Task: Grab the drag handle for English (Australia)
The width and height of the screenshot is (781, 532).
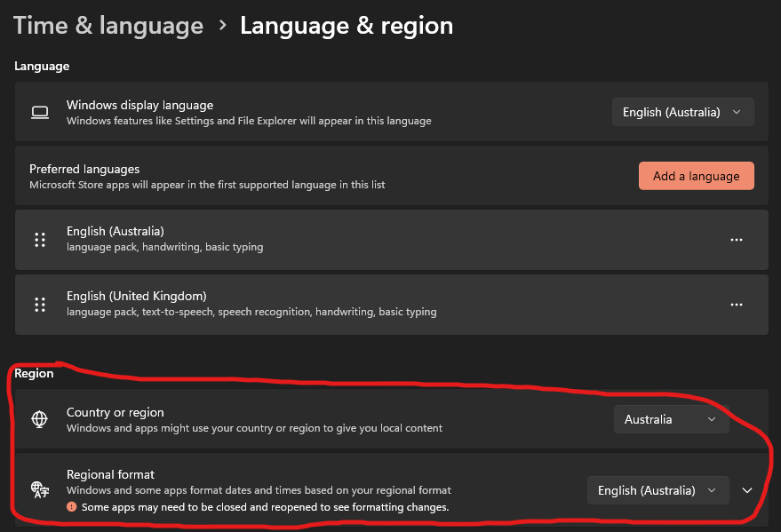Action: [x=39, y=240]
